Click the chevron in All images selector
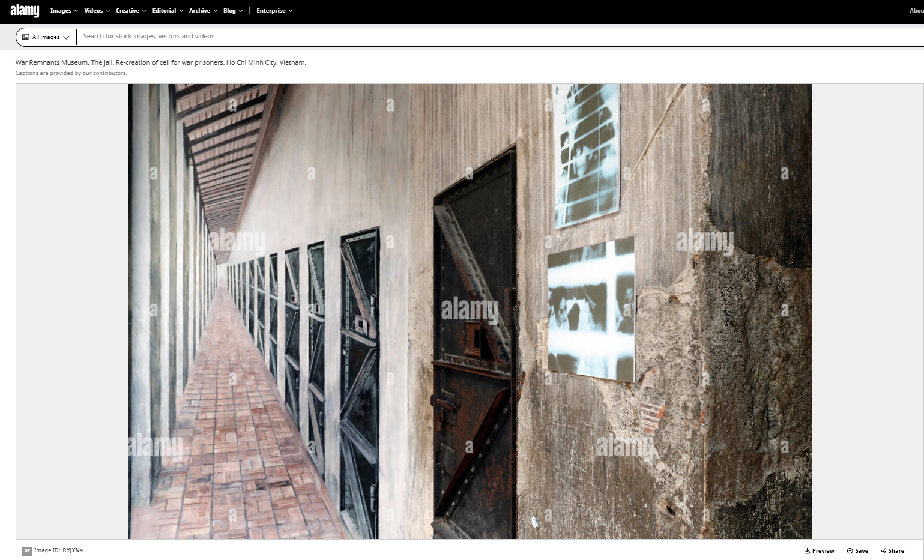 [66, 37]
